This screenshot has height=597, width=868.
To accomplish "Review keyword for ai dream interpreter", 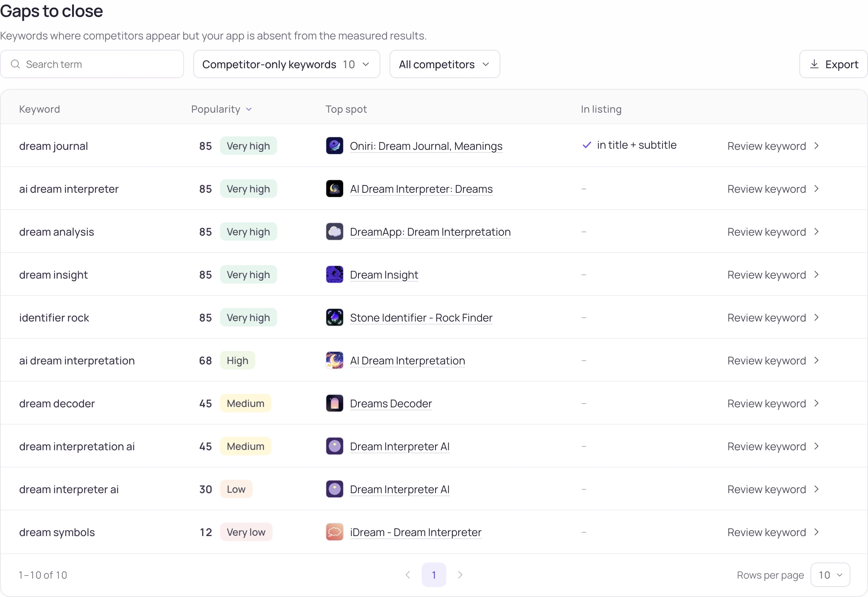I will click(773, 189).
